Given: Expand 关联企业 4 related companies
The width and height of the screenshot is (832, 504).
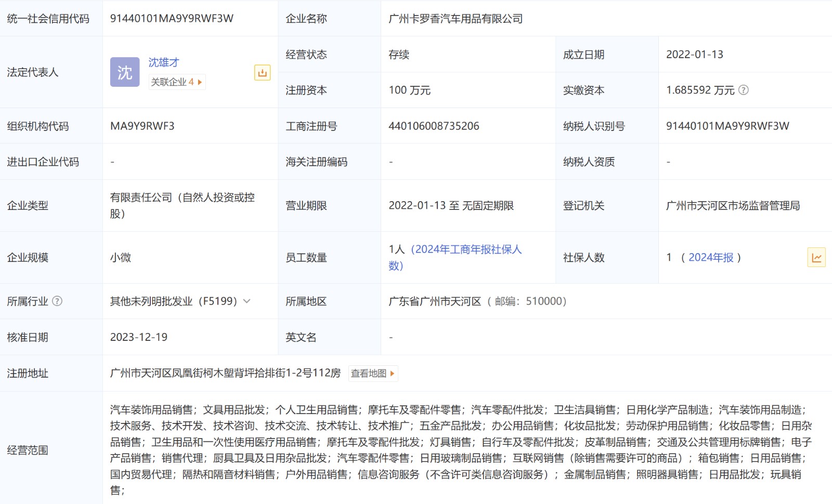Looking at the screenshot, I should [177, 82].
